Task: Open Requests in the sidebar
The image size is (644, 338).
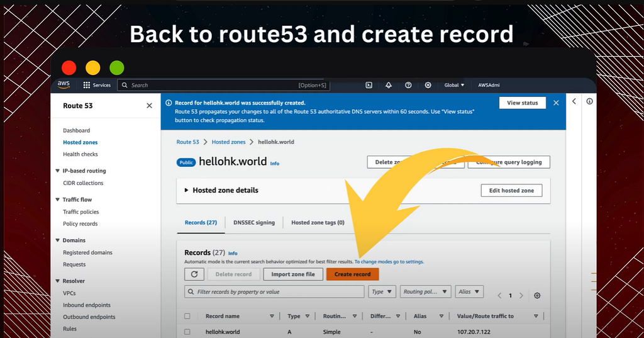Action: tap(74, 264)
